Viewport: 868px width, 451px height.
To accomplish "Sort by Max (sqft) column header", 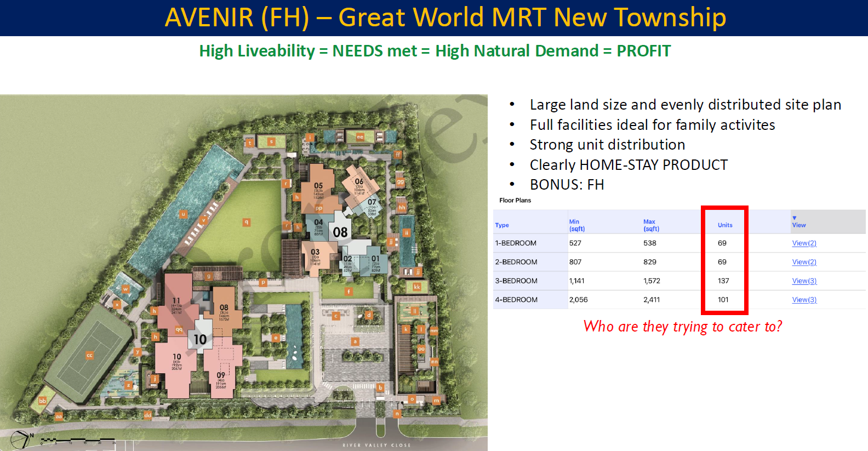I will coord(651,225).
